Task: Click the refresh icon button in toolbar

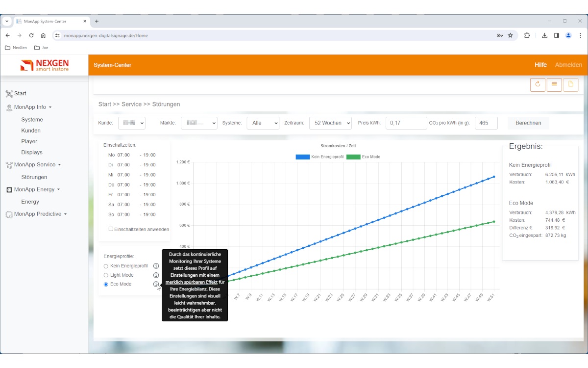Action: 538,84
